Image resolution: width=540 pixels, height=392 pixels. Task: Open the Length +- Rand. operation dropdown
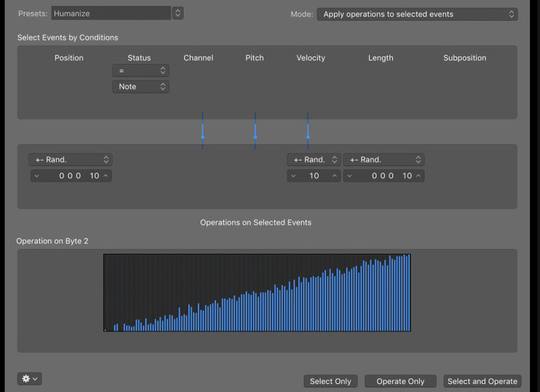point(383,159)
